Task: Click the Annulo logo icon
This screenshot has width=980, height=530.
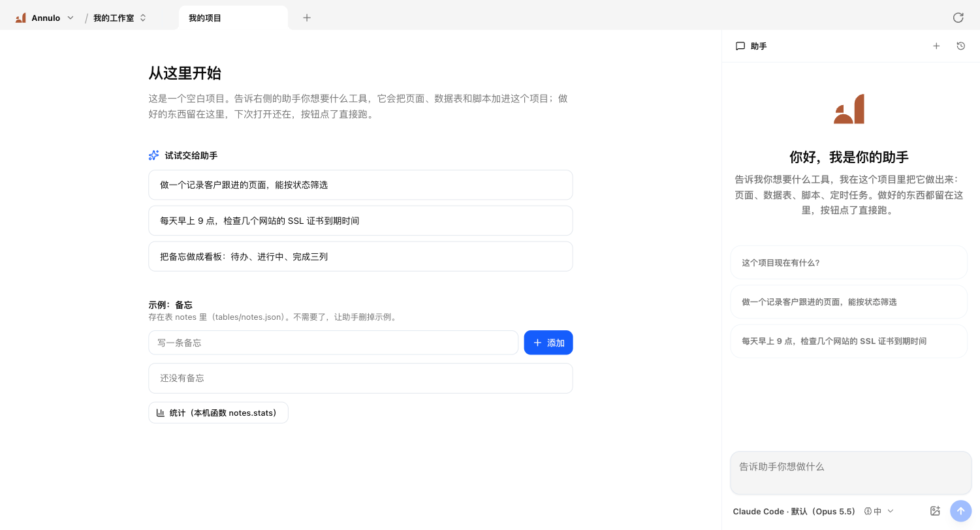Action: 20,18
